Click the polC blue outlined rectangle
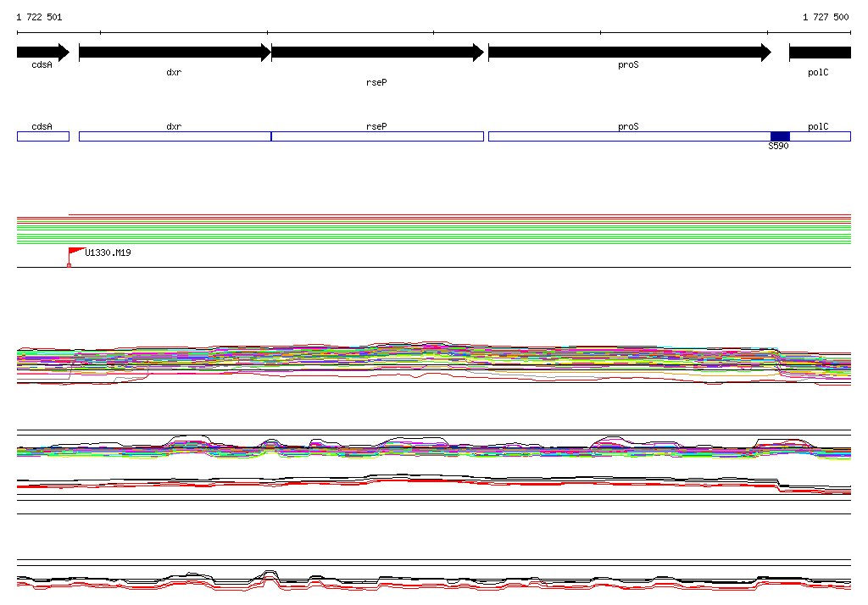The height and width of the screenshot is (605, 868). [820, 136]
